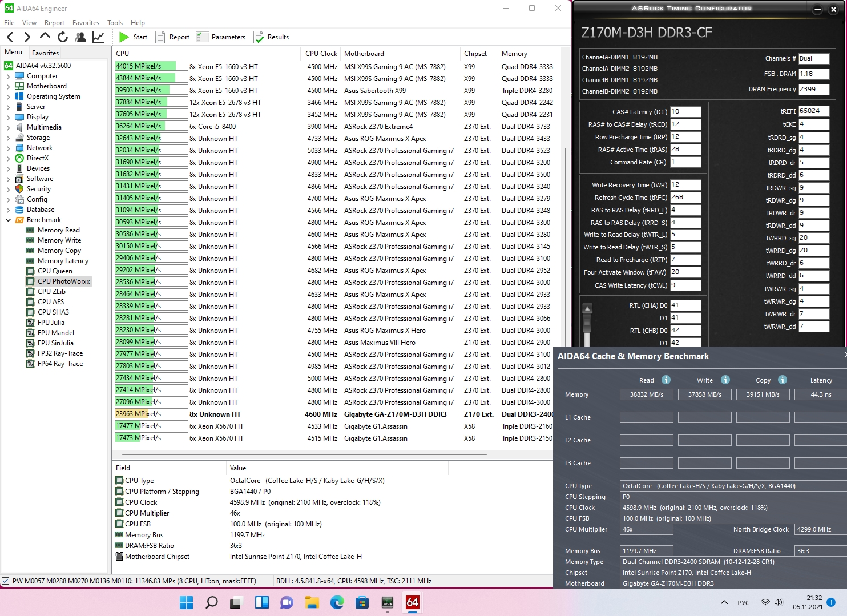Viewport: 847px width, 616px height.
Task: Click the Memory Latency result 44.3 ns button
Action: click(x=821, y=394)
